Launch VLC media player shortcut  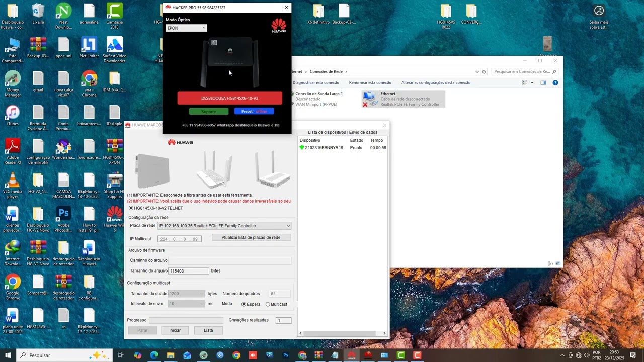point(13,185)
